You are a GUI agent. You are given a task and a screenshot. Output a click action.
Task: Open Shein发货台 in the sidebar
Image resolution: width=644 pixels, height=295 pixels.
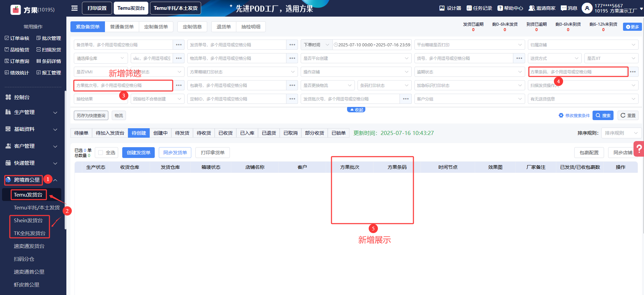(28, 221)
